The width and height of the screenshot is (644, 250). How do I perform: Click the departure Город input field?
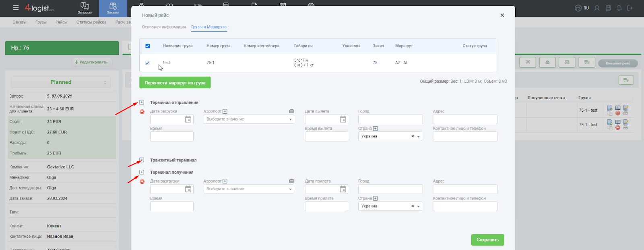tap(390, 119)
